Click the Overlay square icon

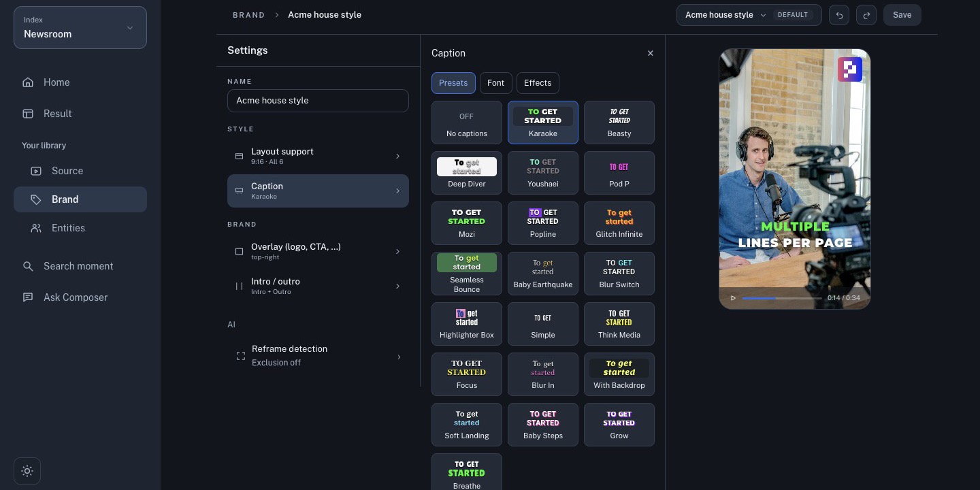coord(239,252)
